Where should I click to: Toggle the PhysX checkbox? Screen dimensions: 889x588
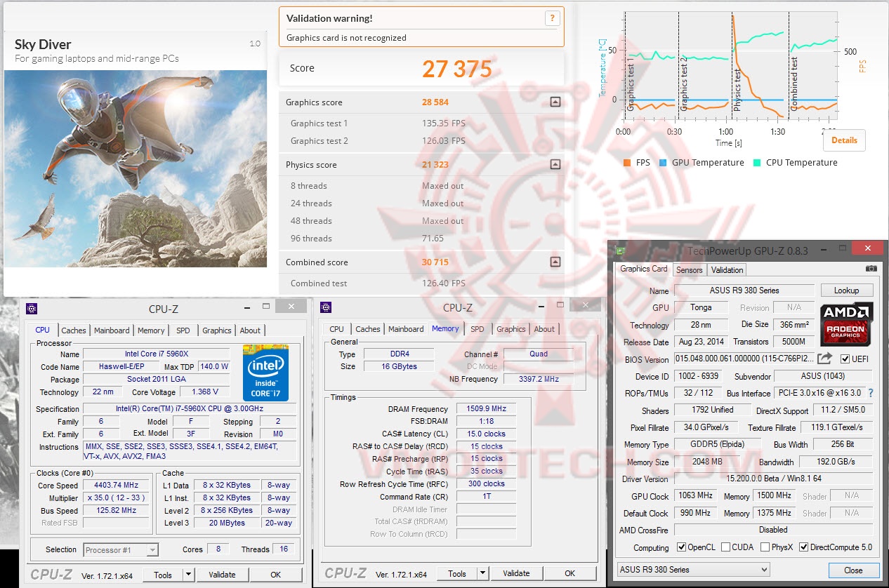[765, 547]
